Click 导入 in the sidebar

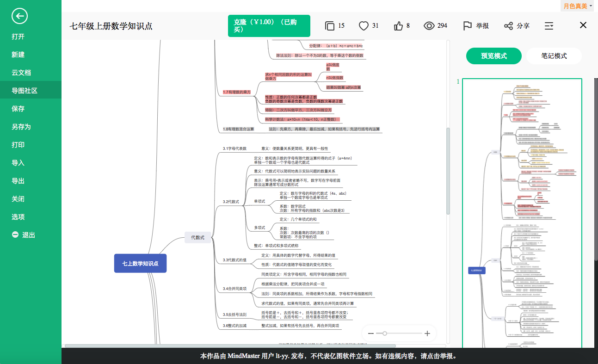[18, 163]
